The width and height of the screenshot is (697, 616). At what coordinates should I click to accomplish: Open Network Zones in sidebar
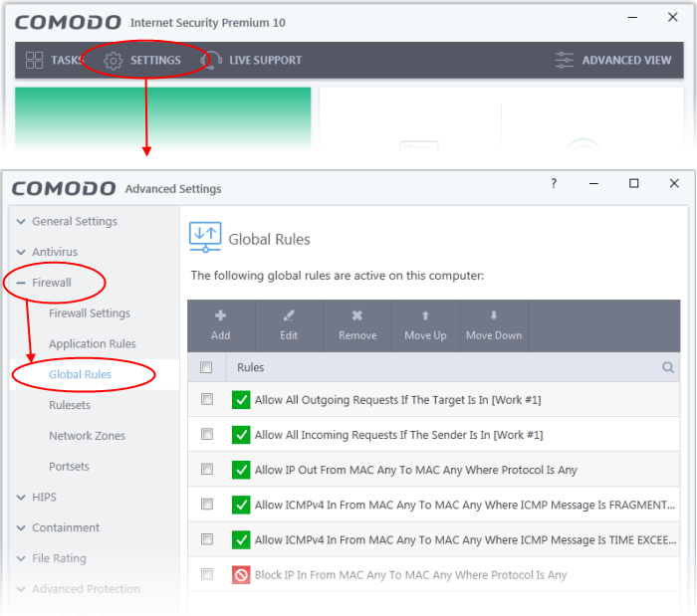click(87, 436)
